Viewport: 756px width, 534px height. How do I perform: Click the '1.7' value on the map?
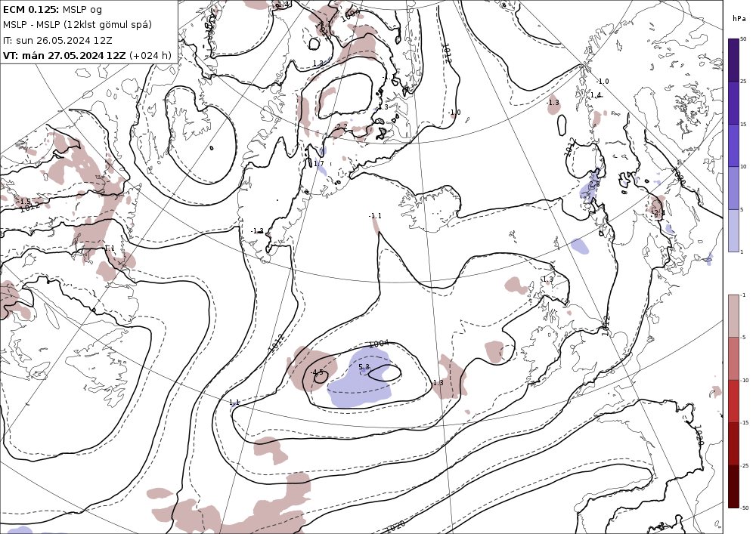tap(319, 164)
